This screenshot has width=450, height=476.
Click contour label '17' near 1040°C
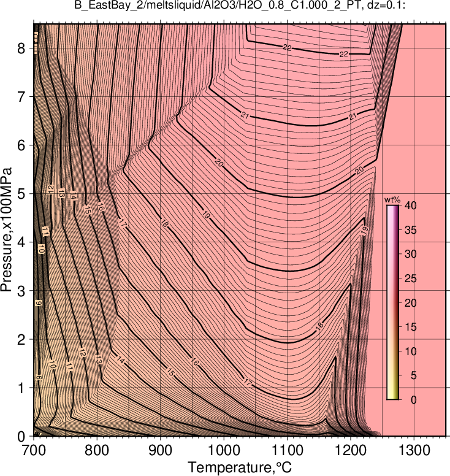click(x=248, y=383)
